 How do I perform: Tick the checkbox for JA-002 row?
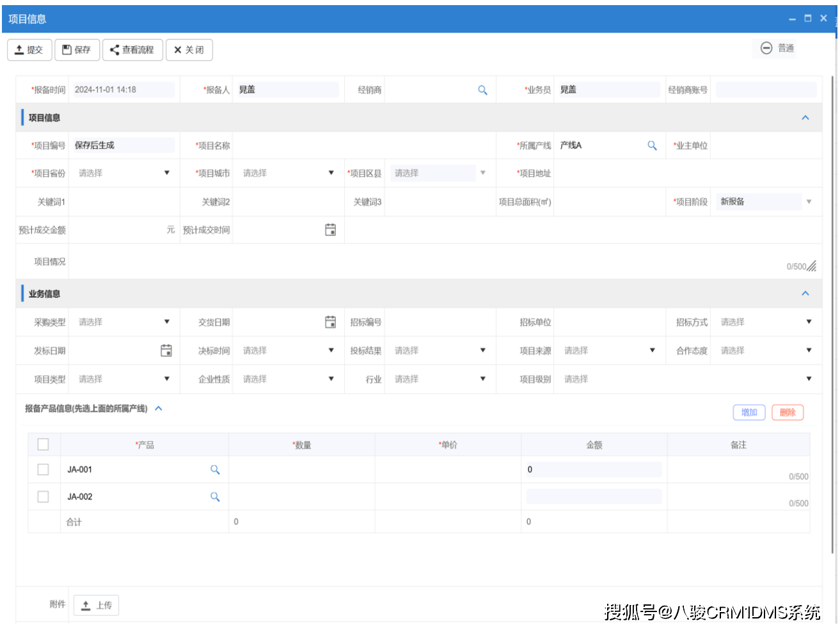(44, 497)
